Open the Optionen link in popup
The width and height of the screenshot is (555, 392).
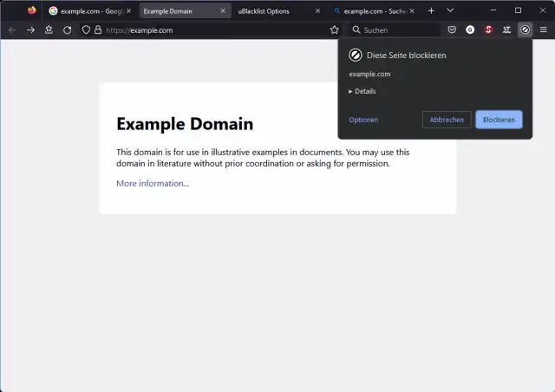tap(363, 120)
